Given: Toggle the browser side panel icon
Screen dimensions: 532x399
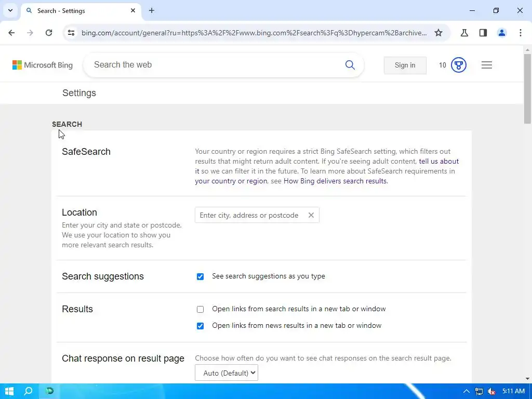Looking at the screenshot, I should tap(483, 33).
